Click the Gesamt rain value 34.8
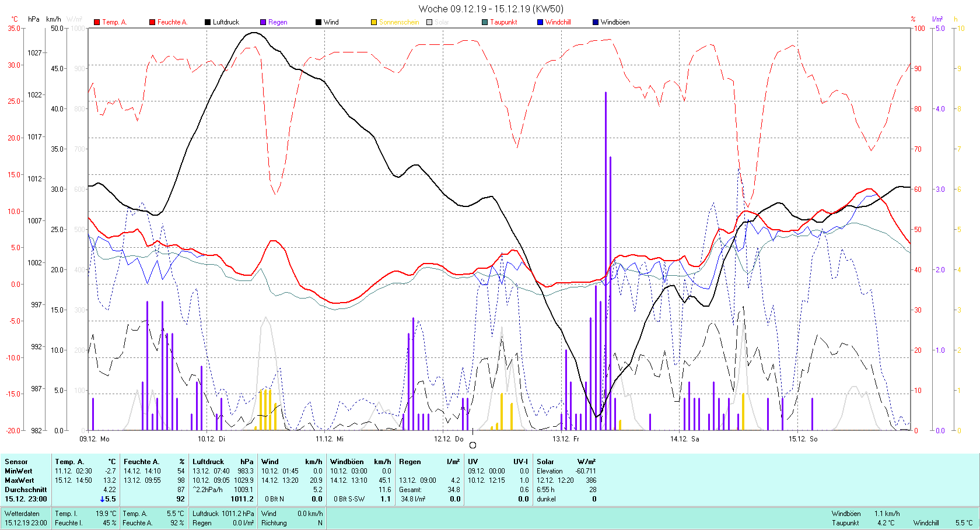 click(x=454, y=490)
